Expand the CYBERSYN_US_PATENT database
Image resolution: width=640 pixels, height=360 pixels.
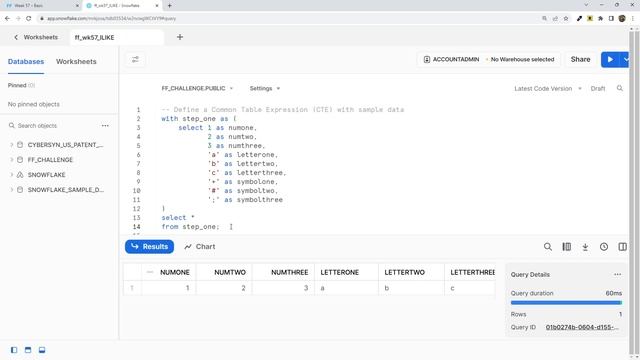[x=11, y=144]
